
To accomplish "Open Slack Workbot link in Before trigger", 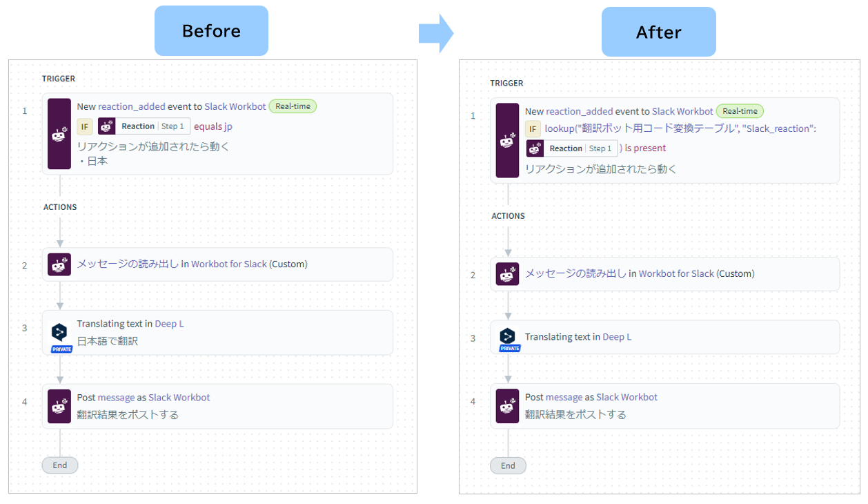I will [x=235, y=107].
